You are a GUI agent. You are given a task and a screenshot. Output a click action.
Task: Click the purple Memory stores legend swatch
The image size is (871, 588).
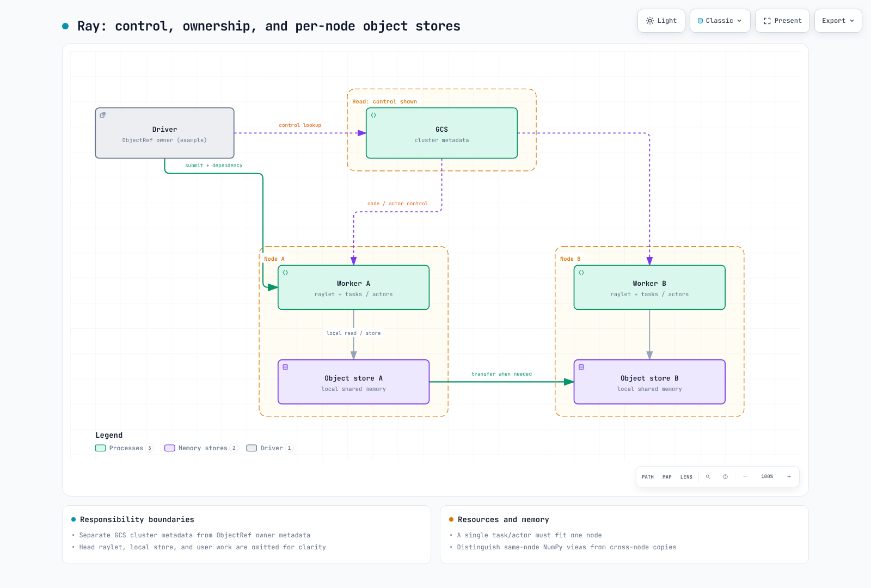coord(170,448)
